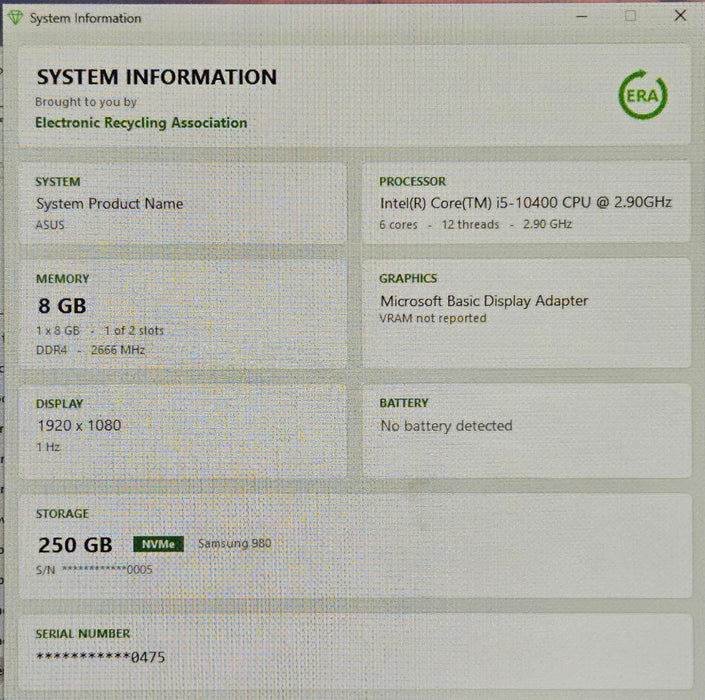Image resolution: width=705 pixels, height=700 pixels.
Task: Click the DISPLAY section label
Action: 59,404
